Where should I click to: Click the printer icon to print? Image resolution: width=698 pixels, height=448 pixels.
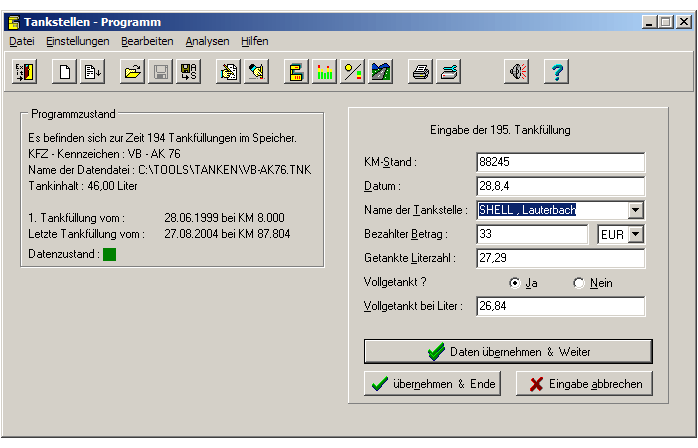click(x=421, y=72)
